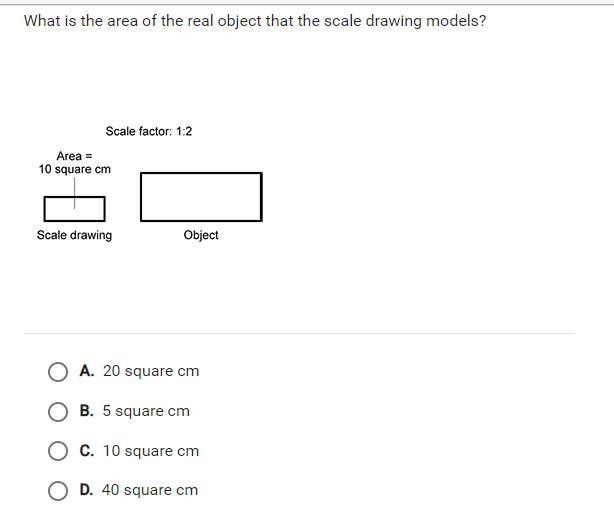This screenshot has width=614, height=521.
Task: Click the 'Scale factor: 1:2' text
Action: [149, 131]
